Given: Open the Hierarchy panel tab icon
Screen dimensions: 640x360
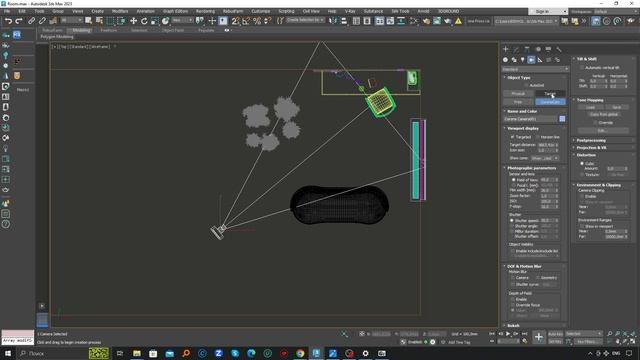Looking at the screenshot, I should (x=527, y=49).
